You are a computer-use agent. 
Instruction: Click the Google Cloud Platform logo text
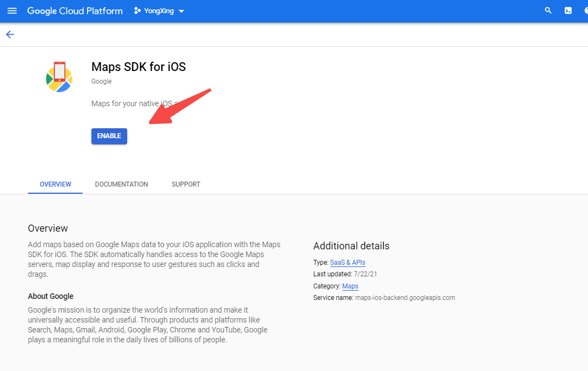(x=75, y=11)
